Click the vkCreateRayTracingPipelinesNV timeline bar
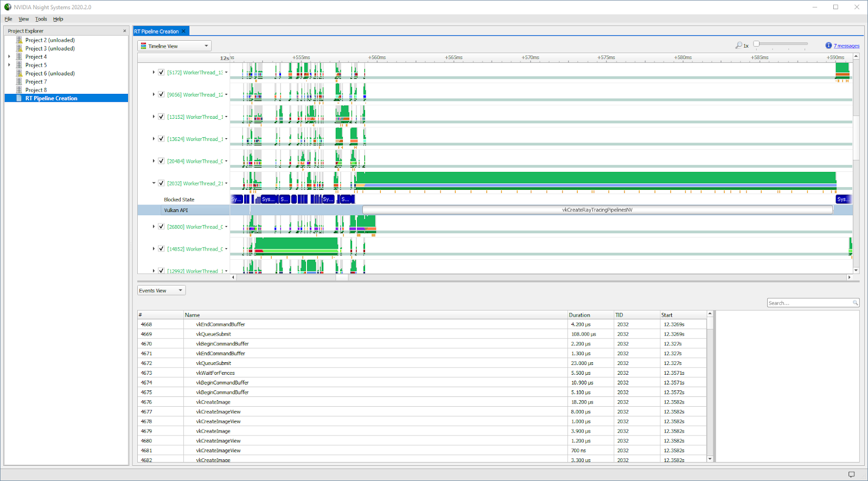 click(x=597, y=210)
